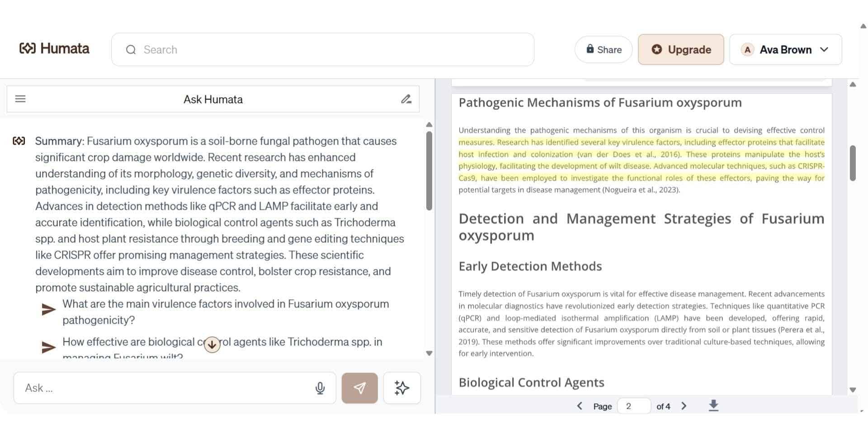Ask about effectiveness of Trichoderma biological control
Viewport: 868px width, 434px height.
222,342
